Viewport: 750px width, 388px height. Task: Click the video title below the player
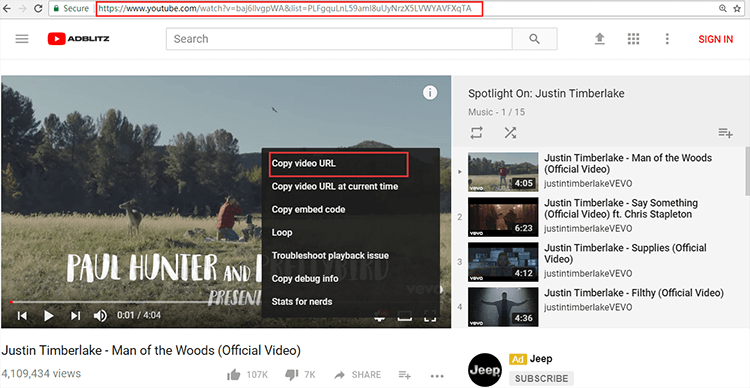point(151,350)
